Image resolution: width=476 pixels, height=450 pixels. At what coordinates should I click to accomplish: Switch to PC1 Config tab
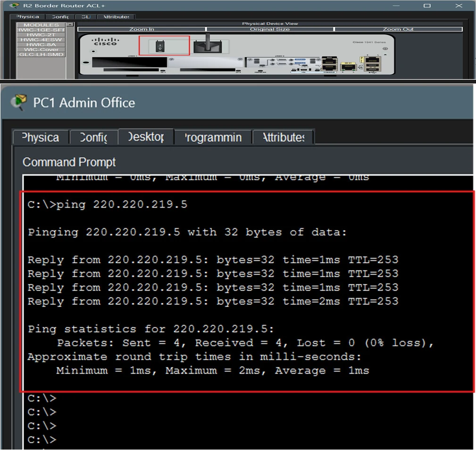point(93,137)
